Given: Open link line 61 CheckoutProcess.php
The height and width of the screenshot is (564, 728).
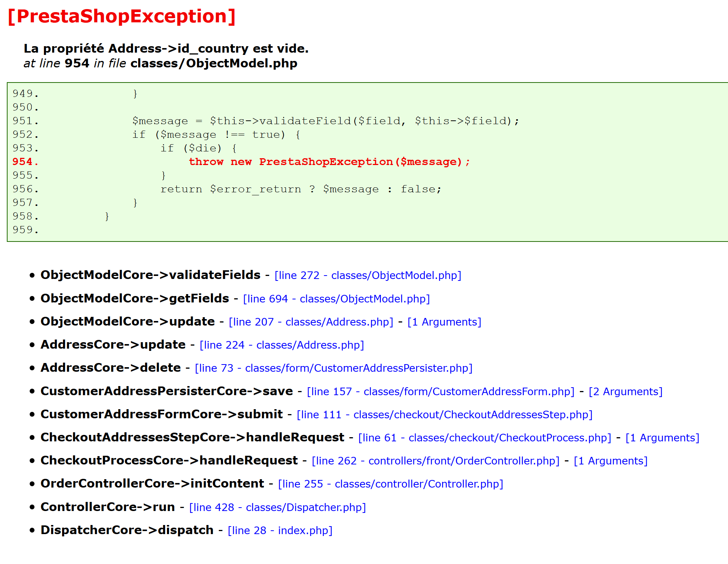Looking at the screenshot, I should click(485, 438).
